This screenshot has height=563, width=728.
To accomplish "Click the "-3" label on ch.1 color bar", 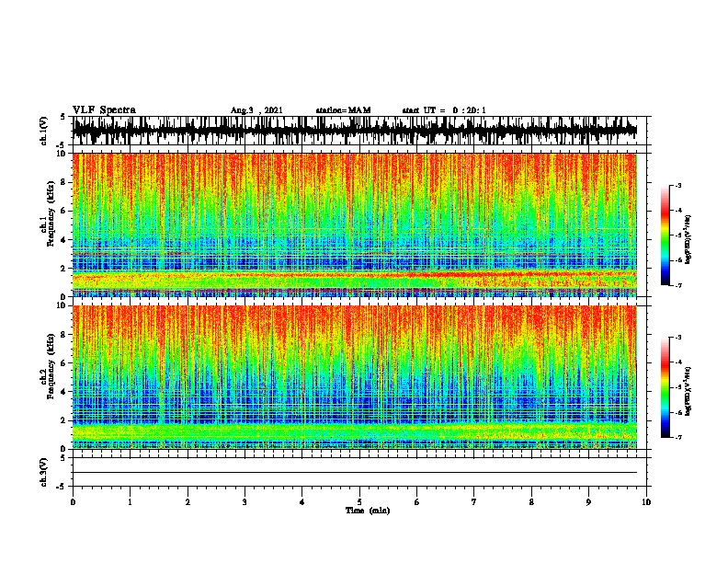I will click(677, 185).
